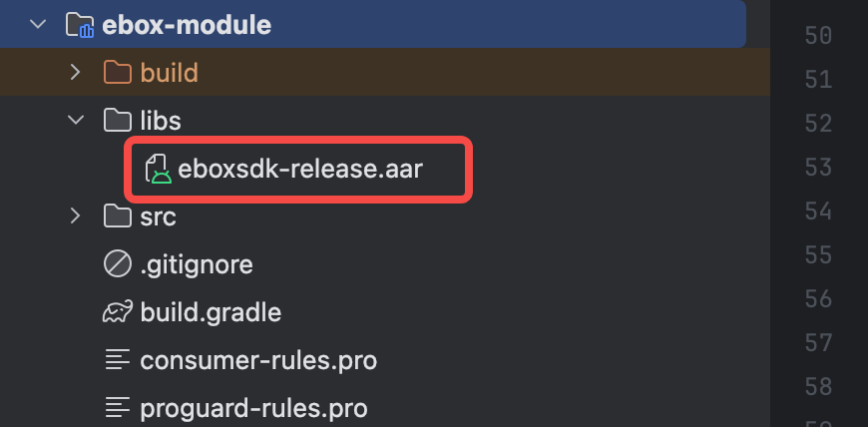Viewport: 868px width, 427px height.
Task: Click the .gitignore ignore-file icon
Action: pyautogui.click(x=118, y=264)
